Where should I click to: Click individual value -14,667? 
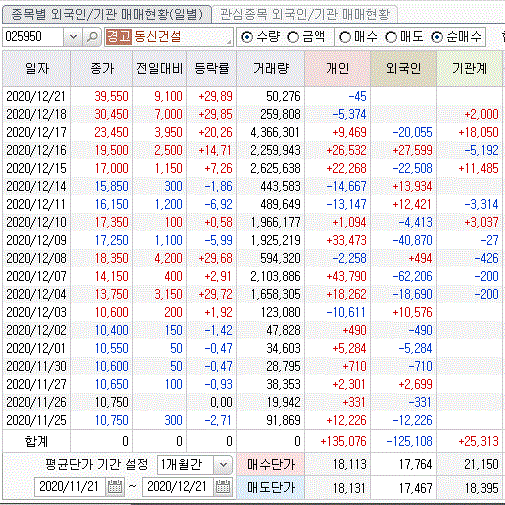coord(346,186)
